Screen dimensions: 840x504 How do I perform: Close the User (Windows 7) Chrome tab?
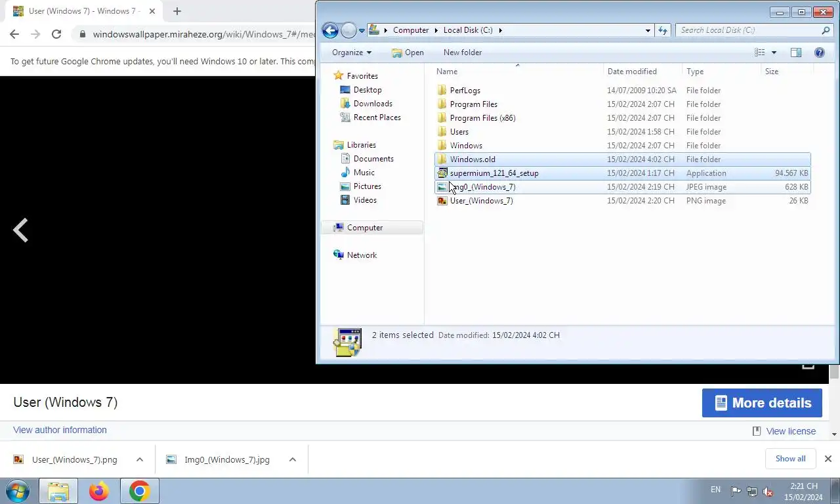click(152, 11)
